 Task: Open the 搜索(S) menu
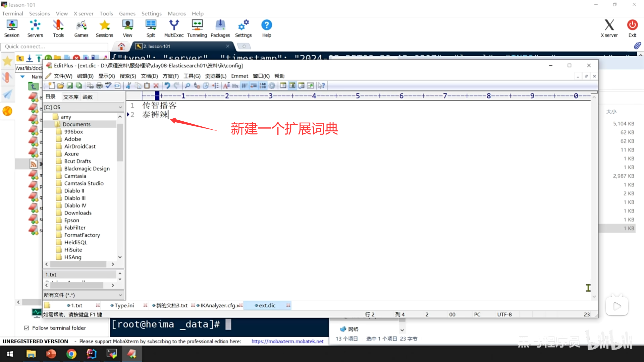[x=128, y=76]
